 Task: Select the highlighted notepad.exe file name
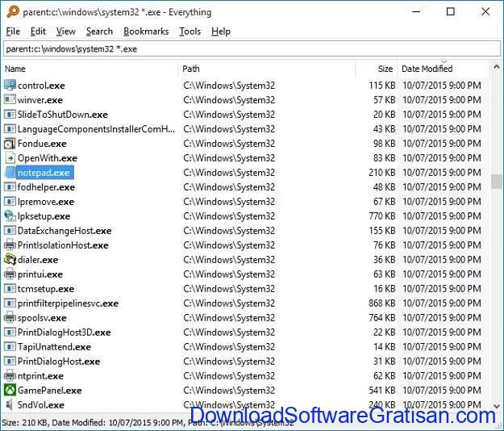point(44,173)
